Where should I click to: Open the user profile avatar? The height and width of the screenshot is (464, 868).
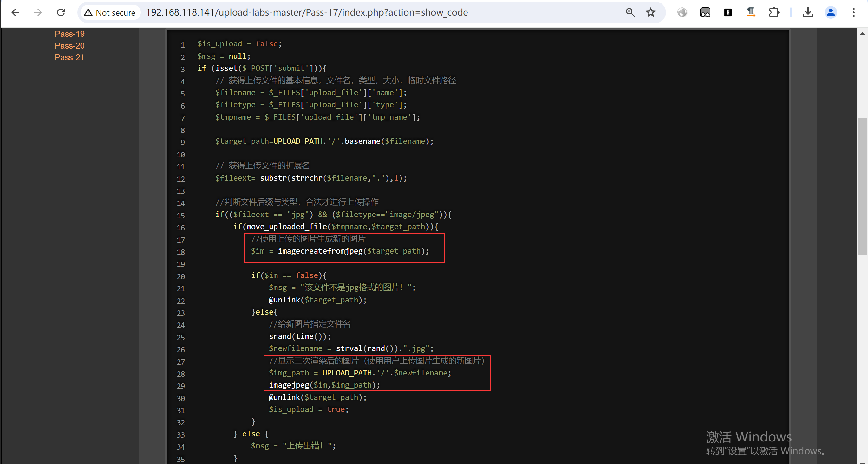click(831, 12)
